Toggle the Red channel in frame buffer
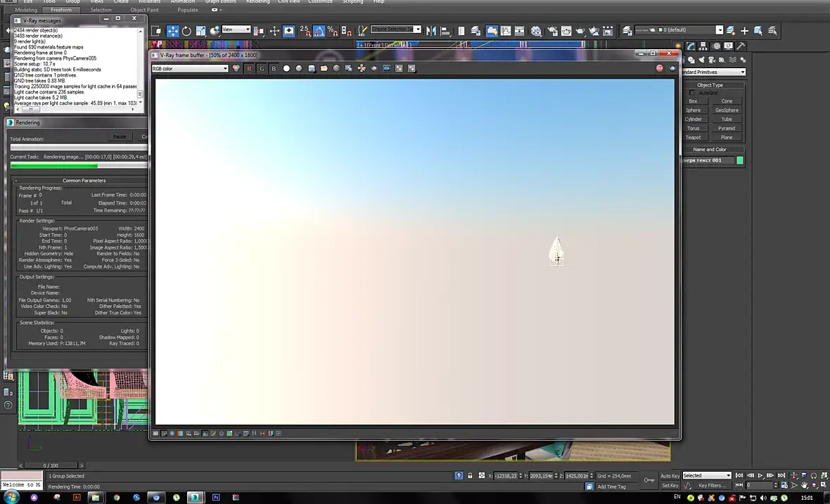 coord(249,68)
